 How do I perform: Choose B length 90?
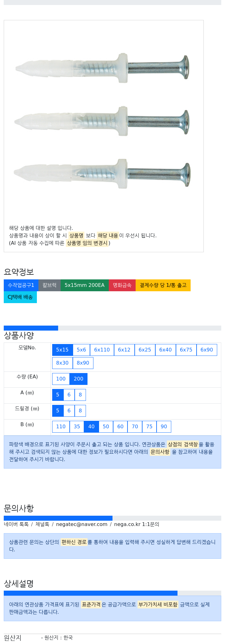click(x=164, y=427)
